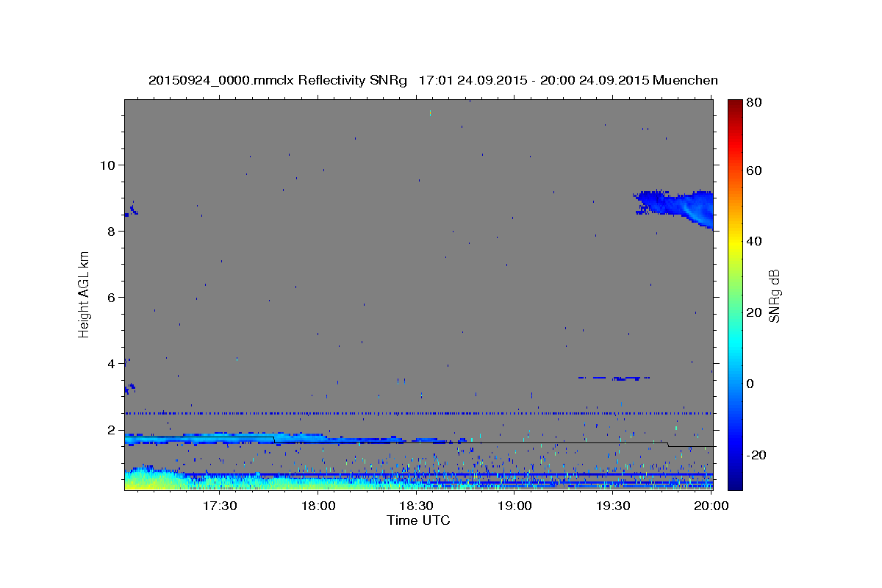
Task: Click the dark blue bottom of colorbar
Action: [x=735, y=478]
